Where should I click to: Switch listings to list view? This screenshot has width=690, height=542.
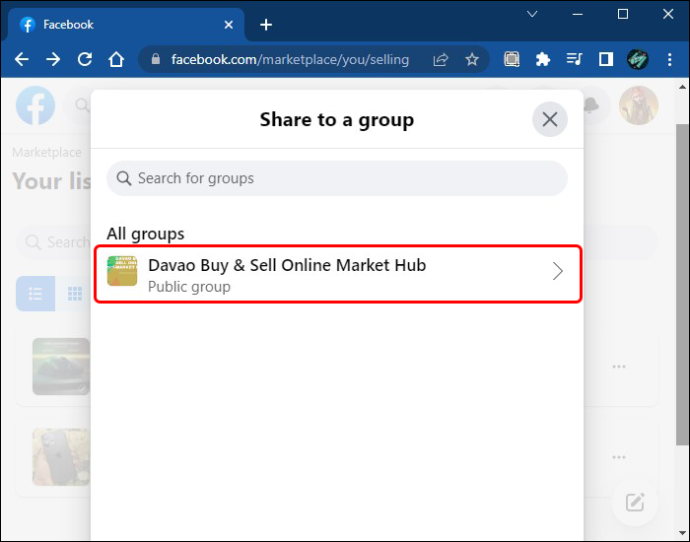pyautogui.click(x=35, y=293)
